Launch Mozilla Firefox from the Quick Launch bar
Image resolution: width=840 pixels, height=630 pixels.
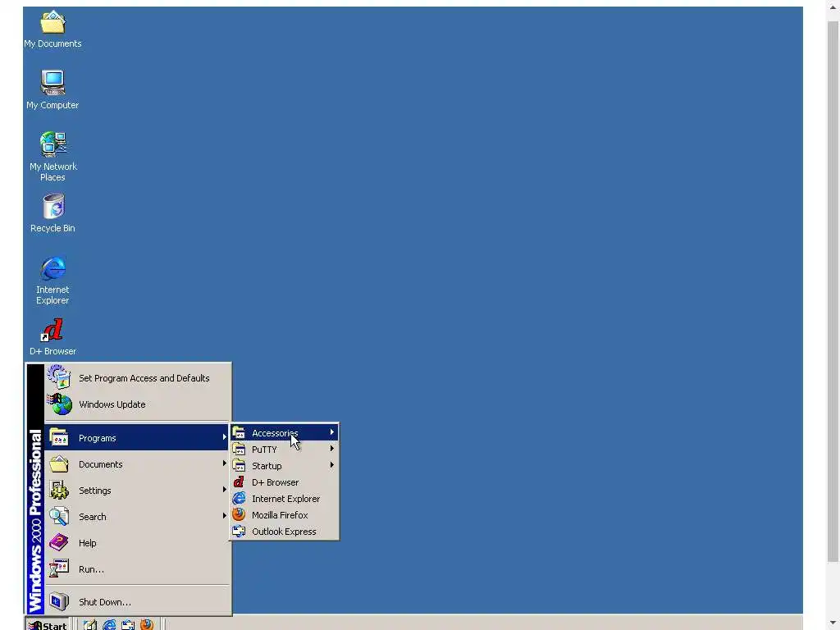pos(147,624)
